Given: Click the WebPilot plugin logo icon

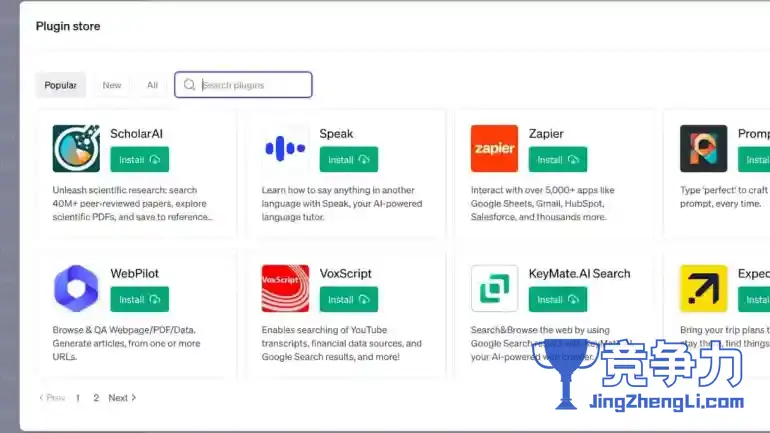Looking at the screenshot, I should tap(76, 289).
